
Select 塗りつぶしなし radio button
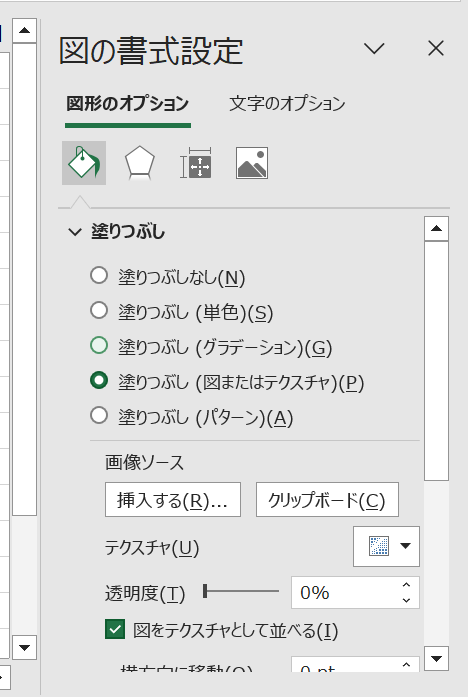(99, 276)
